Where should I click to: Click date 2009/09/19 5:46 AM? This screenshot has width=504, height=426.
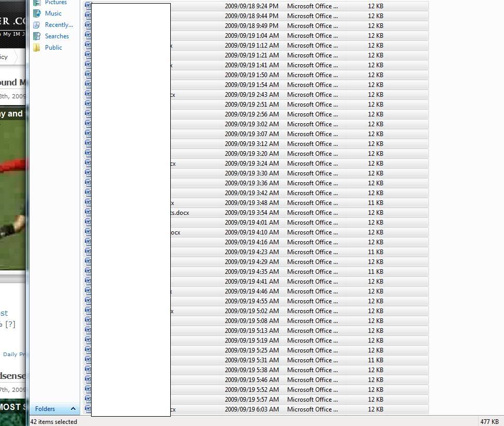point(251,380)
